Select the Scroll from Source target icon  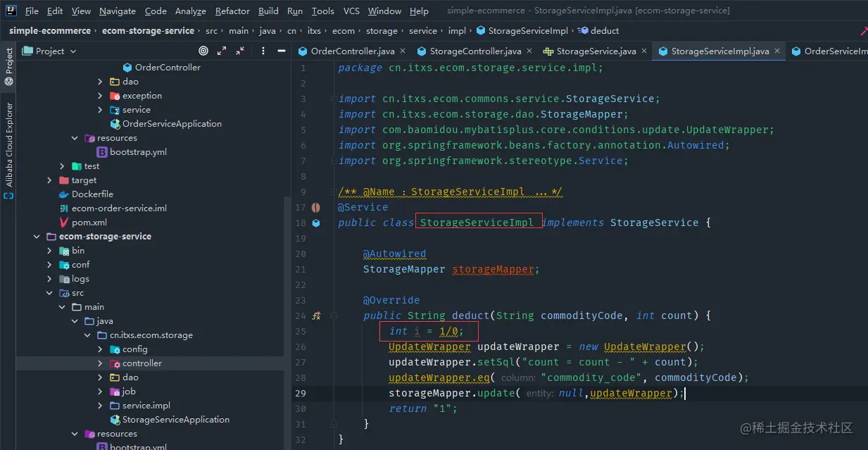pyautogui.click(x=203, y=51)
